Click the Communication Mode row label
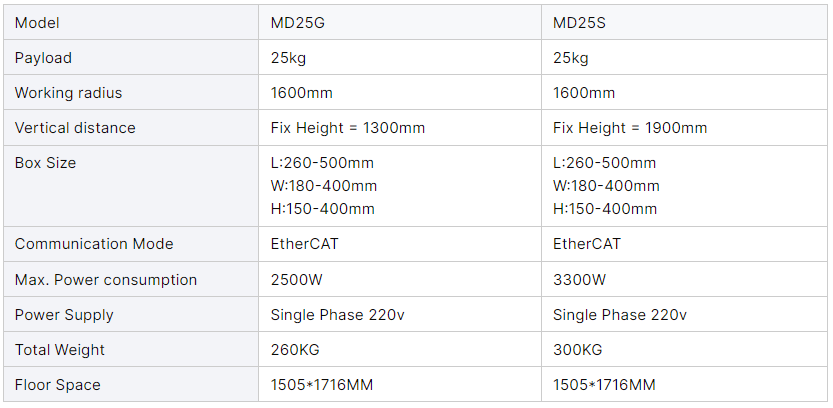 [94, 244]
